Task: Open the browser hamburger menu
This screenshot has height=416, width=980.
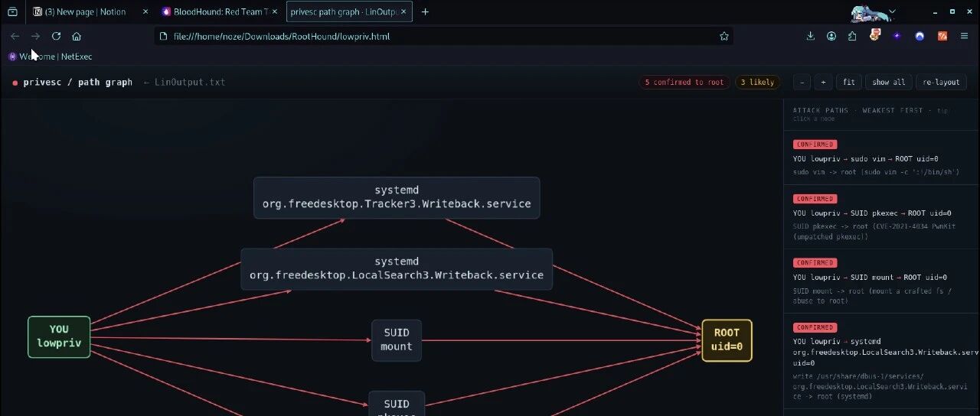Action: tap(965, 36)
